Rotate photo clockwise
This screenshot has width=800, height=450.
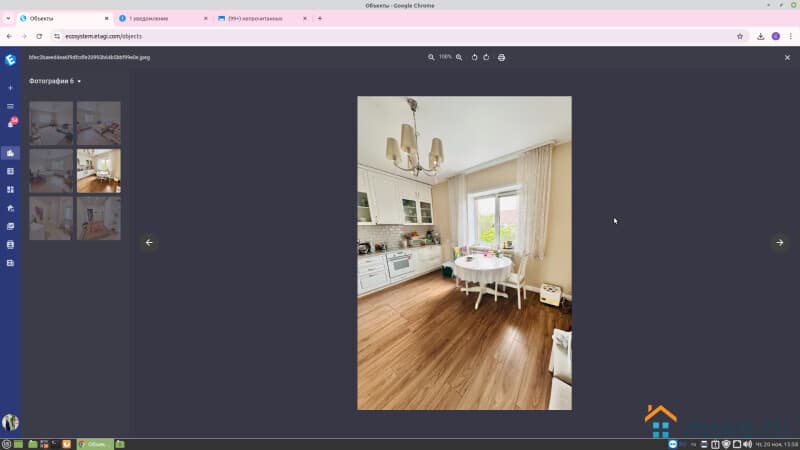486,57
